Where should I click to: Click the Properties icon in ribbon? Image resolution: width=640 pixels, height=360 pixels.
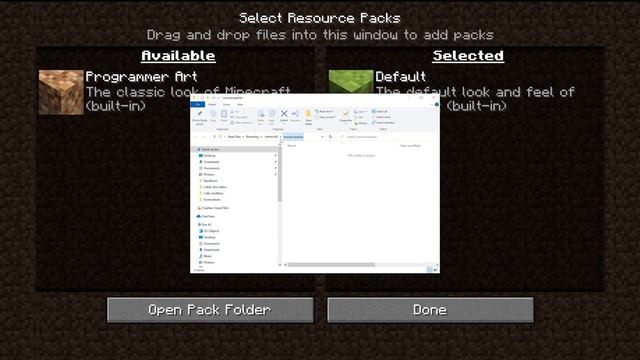click(x=345, y=116)
